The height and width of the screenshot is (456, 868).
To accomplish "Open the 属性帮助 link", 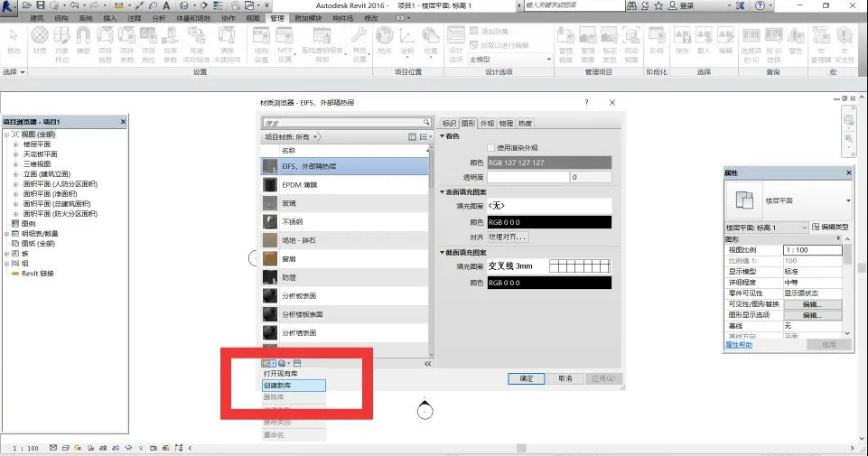I will point(739,345).
